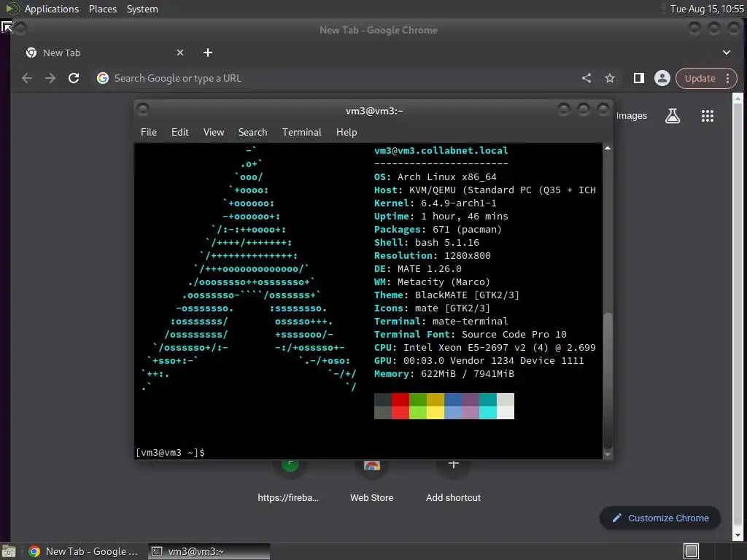Open terminal File menu
The image size is (747, 560).
coord(149,132)
